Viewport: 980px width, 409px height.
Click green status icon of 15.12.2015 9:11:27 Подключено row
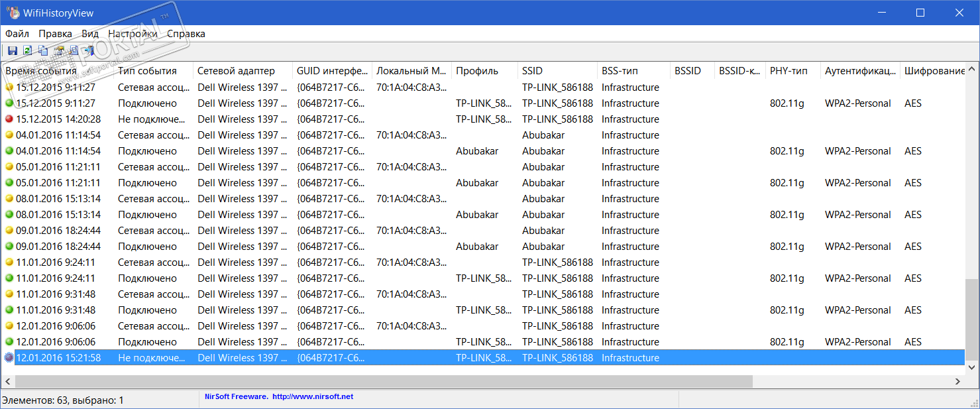coord(9,103)
